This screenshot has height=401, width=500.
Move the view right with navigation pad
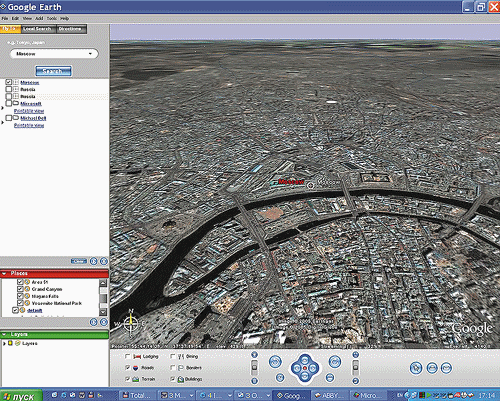point(313,368)
